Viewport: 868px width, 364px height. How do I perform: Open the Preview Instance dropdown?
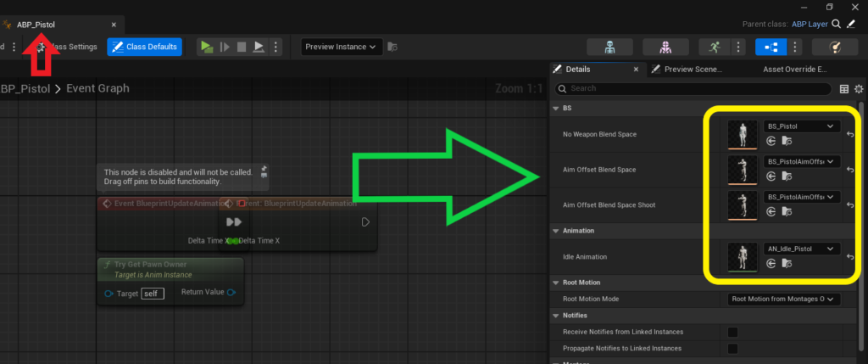tap(342, 47)
